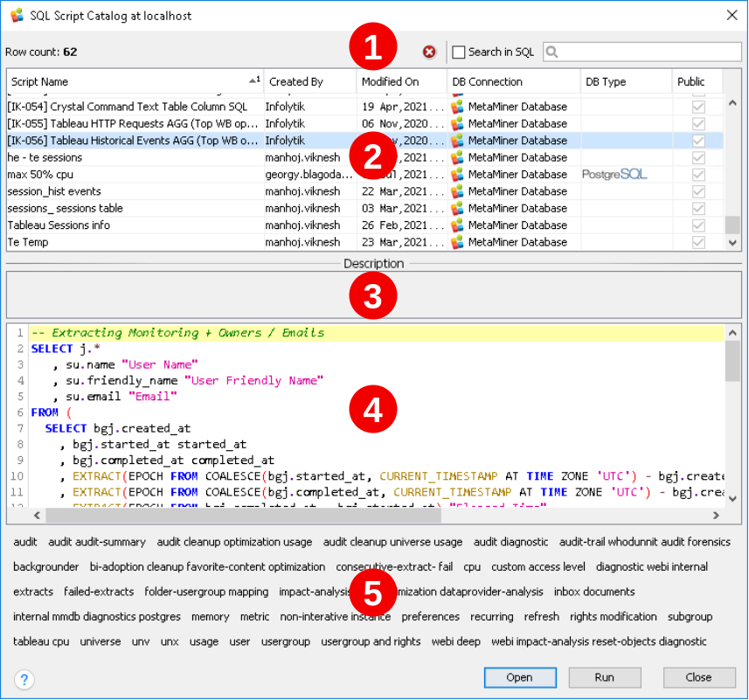Screen dimensions: 749x700
Task: Close the SQL Script Catalog window
Action: (732, 15)
